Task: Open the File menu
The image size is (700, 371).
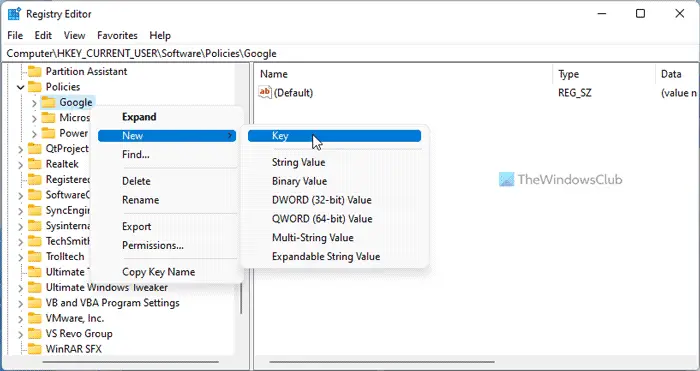Action: 15,35
